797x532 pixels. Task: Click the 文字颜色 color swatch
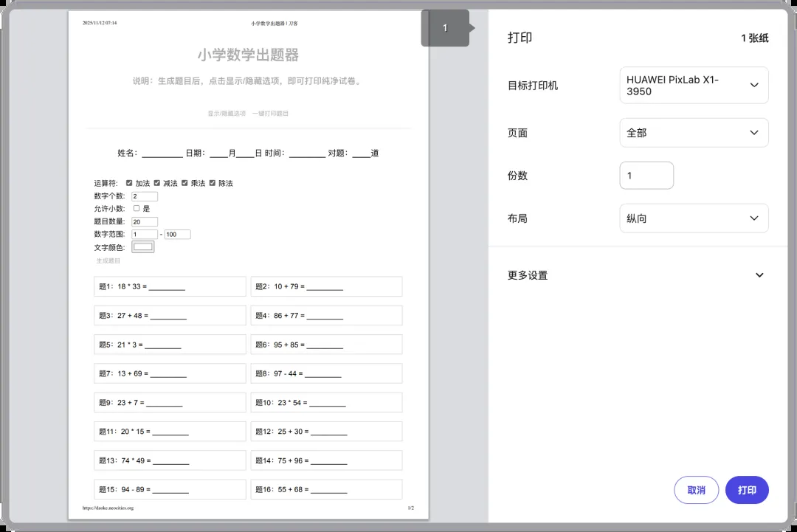click(142, 247)
